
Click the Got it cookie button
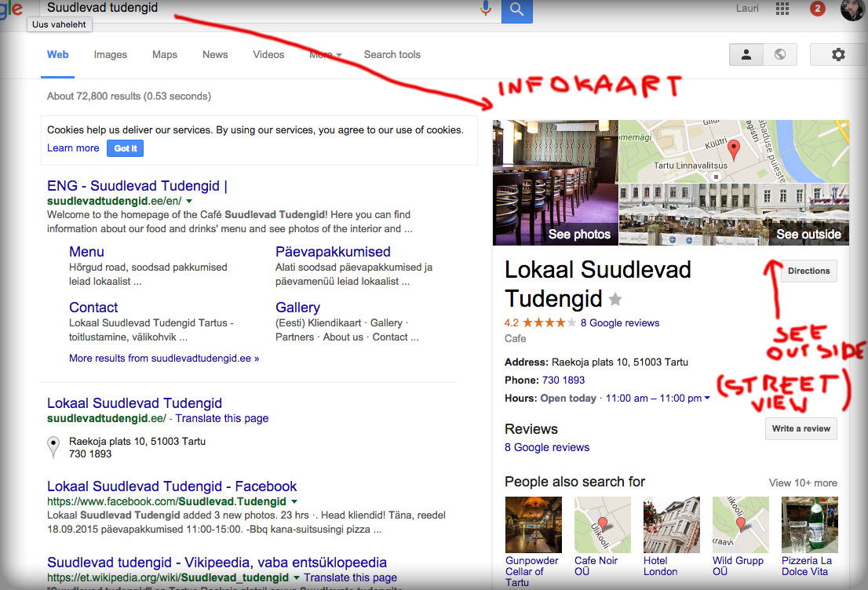click(x=125, y=148)
